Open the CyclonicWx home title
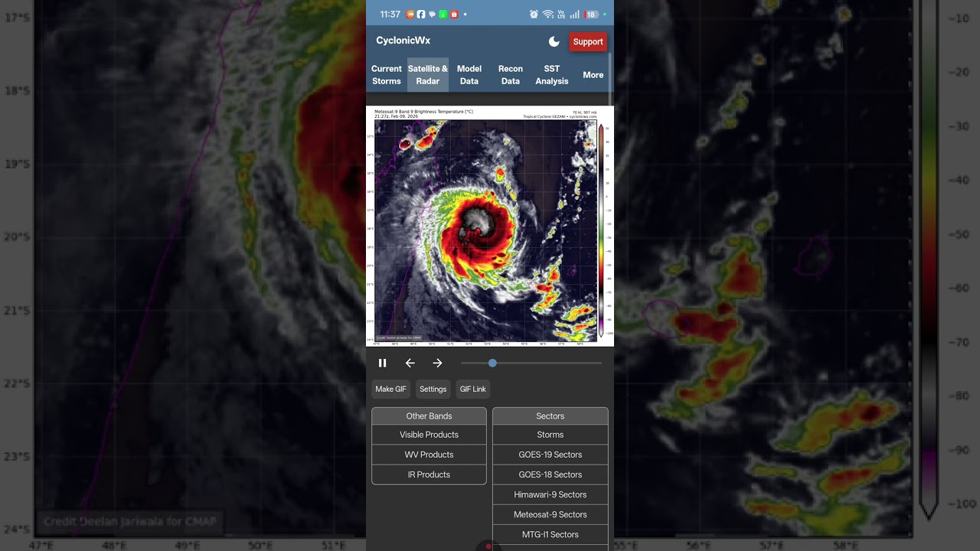Viewport: 980px width, 551px height. click(x=403, y=41)
